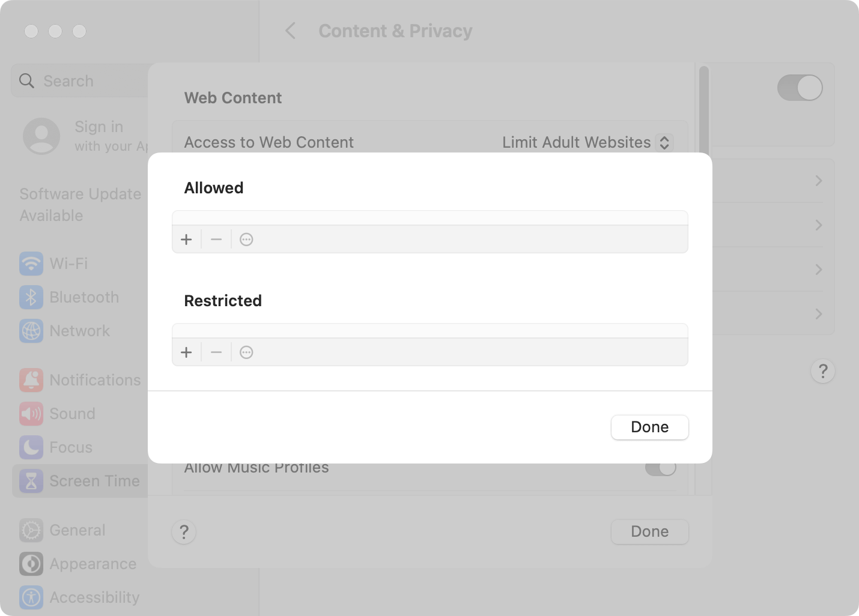Open General settings
This screenshot has height=616, width=859.
tap(31, 530)
